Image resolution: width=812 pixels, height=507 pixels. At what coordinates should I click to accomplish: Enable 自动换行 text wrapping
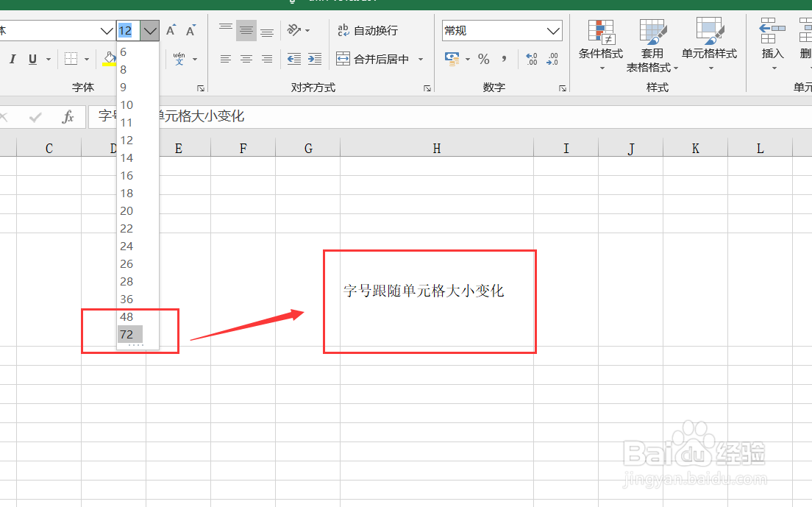coord(368,30)
